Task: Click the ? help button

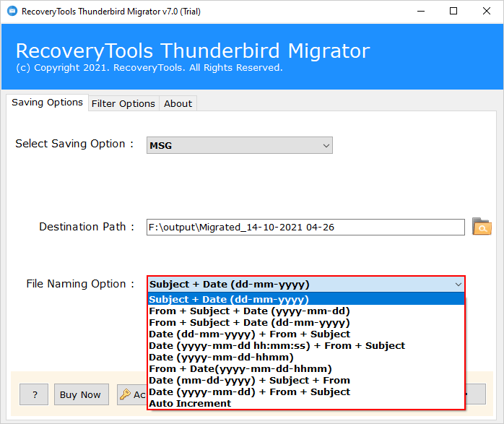Action: [x=34, y=394]
